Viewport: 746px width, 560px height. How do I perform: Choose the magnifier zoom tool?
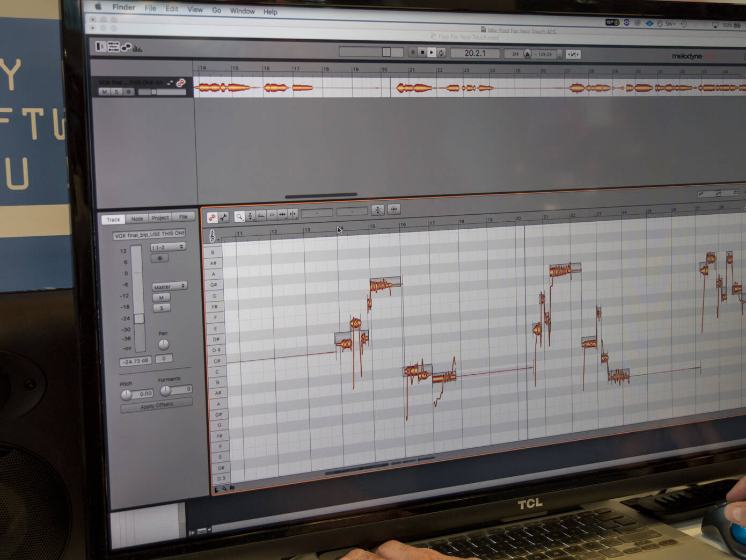pos(239,216)
